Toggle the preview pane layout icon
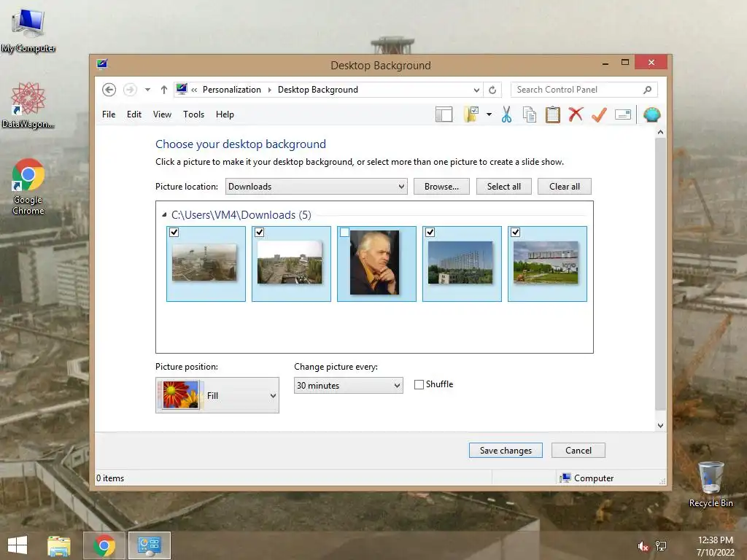747x560 pixels. 444,114
